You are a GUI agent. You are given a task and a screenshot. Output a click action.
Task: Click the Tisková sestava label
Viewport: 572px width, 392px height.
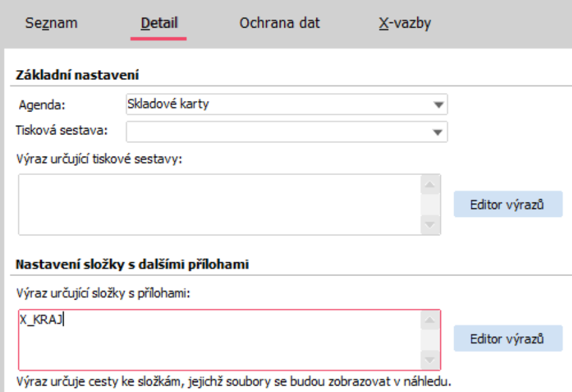tap(62, 130)
